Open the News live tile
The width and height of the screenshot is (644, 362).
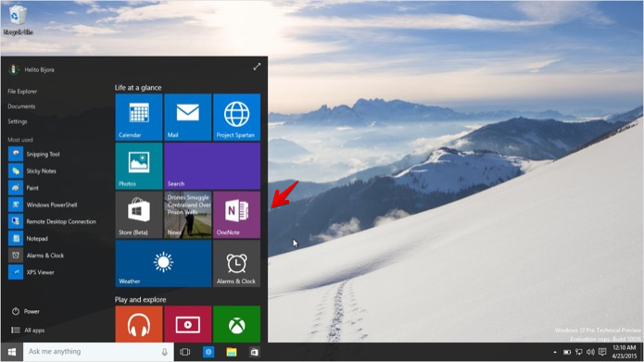(188, 215)
